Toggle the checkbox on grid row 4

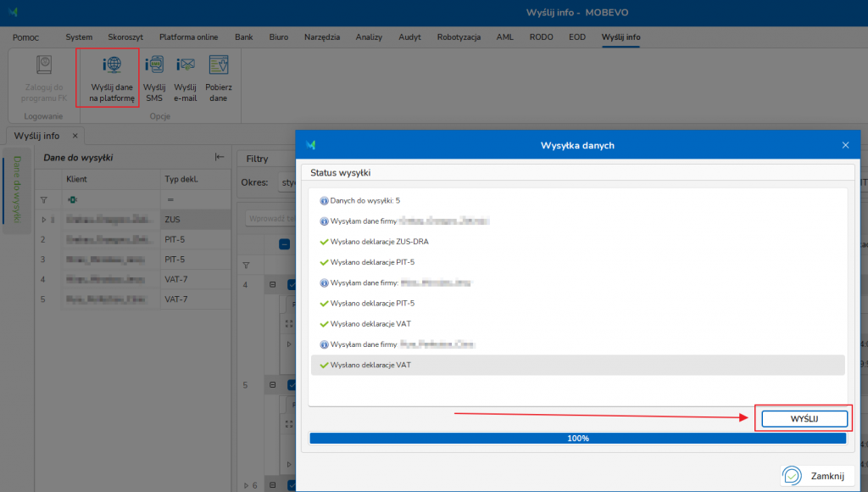292,285
